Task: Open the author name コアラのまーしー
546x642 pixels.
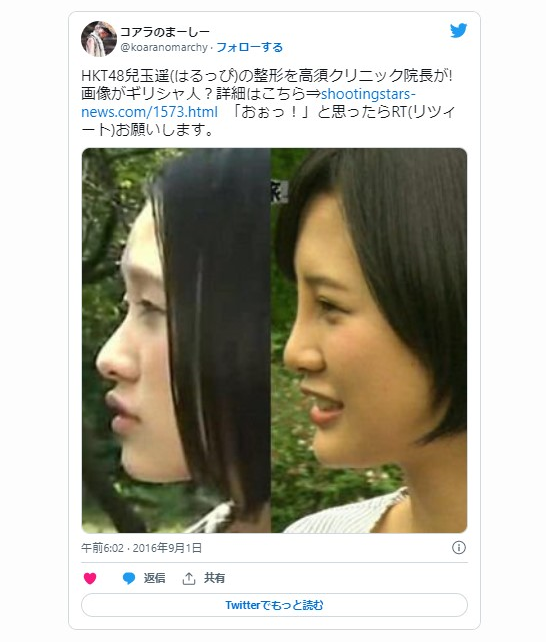Action: 165,32
